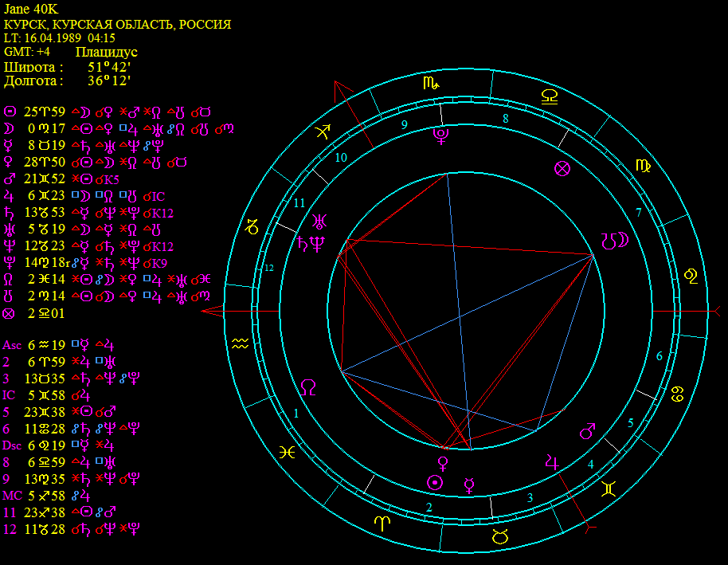Select the North Node symbol inside the wheel
Screen dimensions: 728x565
pos(309,387)
